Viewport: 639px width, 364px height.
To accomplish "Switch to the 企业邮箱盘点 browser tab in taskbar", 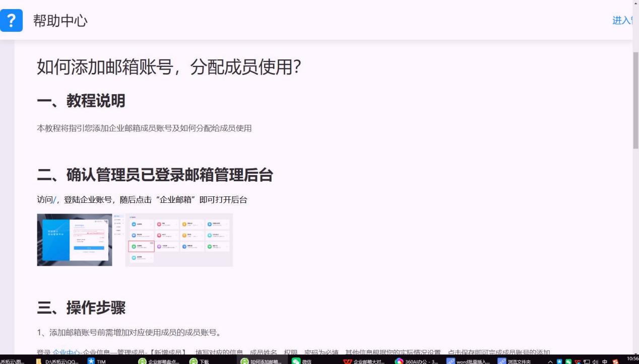I will pos(159,361).
